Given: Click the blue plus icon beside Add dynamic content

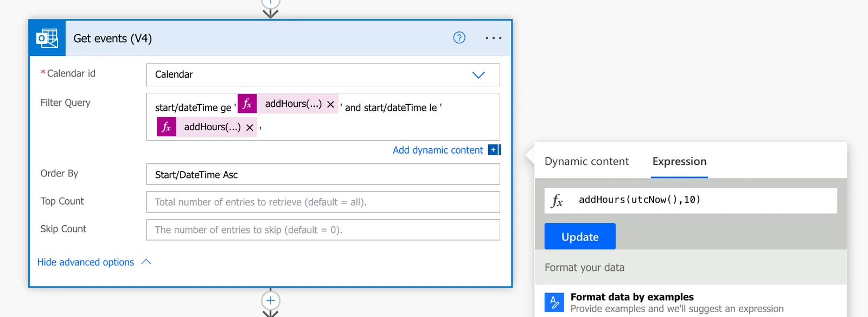Looking at the screenshot, I should pos(493,150).
